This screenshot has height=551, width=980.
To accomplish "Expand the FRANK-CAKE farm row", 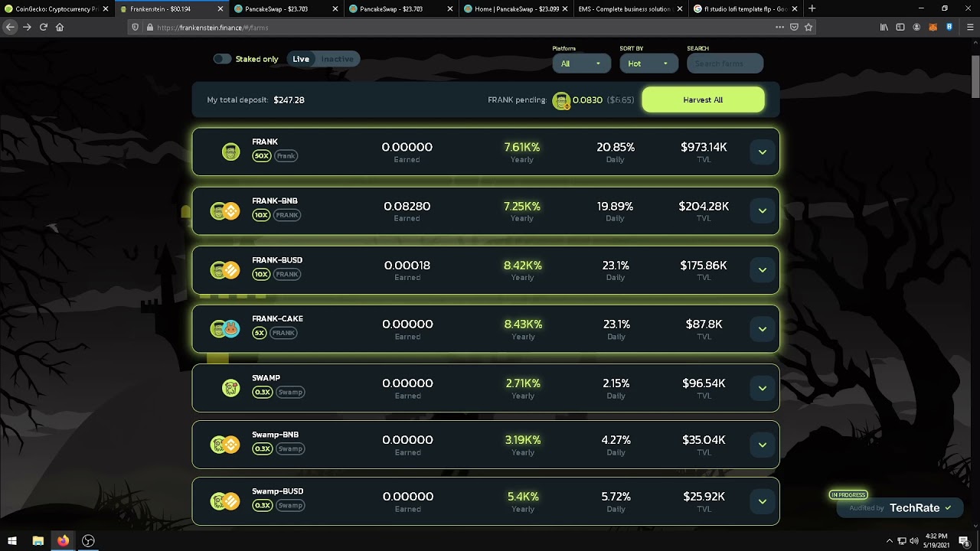I will click(763, 328).
